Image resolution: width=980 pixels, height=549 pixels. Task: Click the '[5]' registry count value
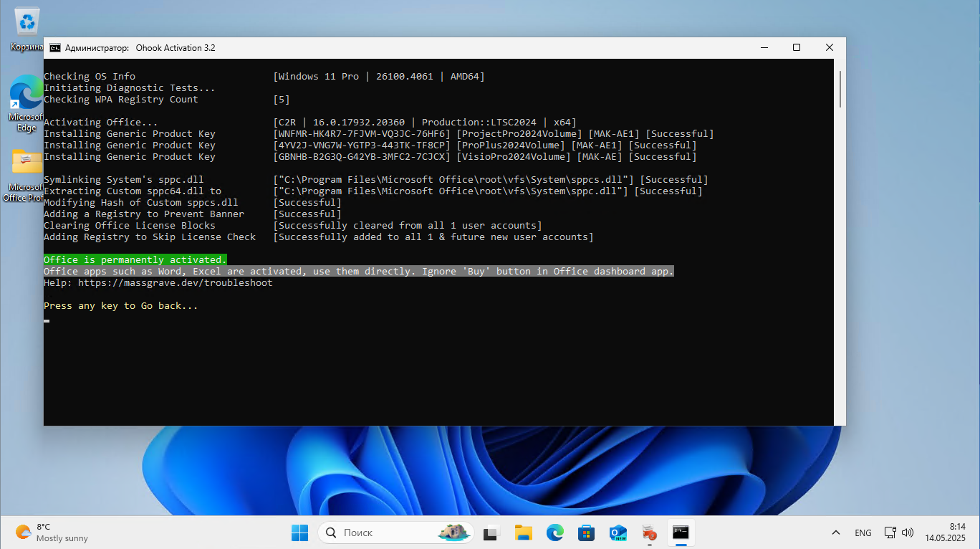point(282,100)
